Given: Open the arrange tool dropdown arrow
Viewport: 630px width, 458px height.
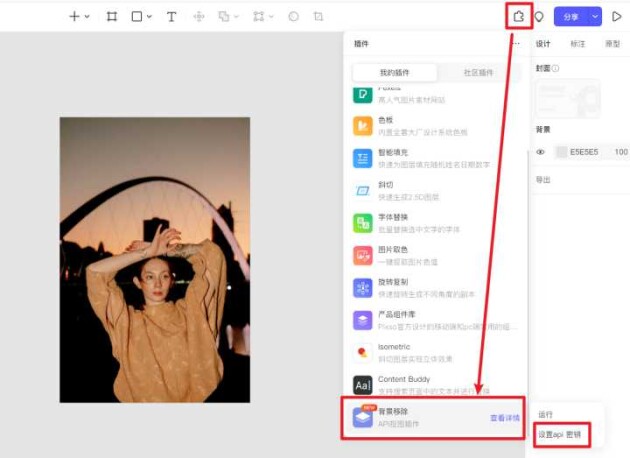Looking at the screenshot, I should pyautogui.click(x=271, y=17).
